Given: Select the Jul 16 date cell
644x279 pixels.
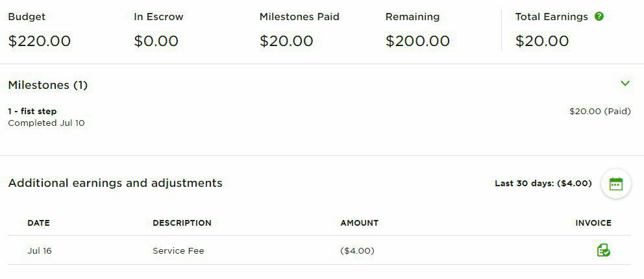Looking at the screenshot, I should coord(40,250).
